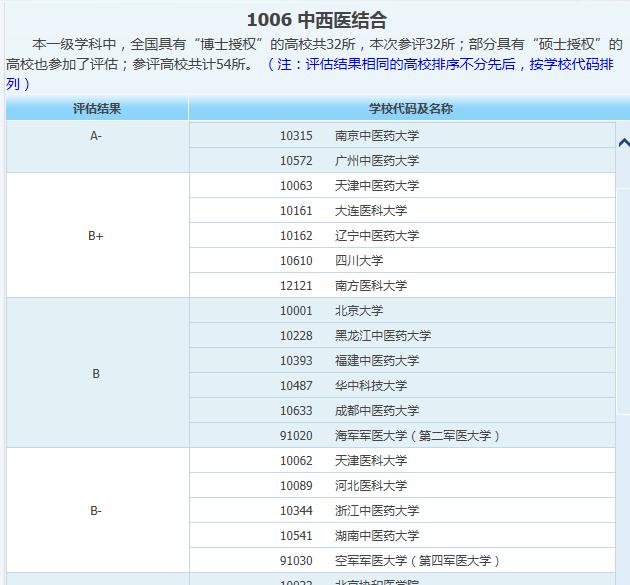Click the row 10633 成都中医药大学
The height and width of the screenshot is (585, 630).
(402, 410)
